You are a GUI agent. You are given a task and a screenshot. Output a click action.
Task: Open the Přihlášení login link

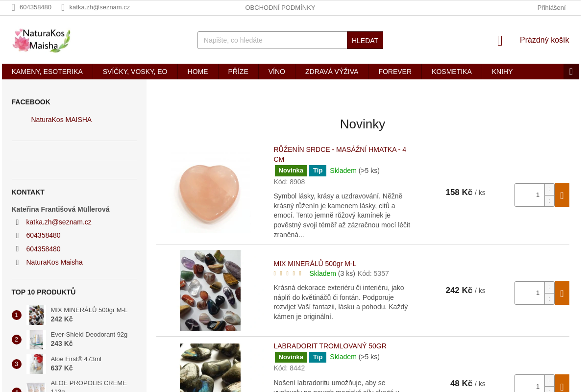(x=551, y=7)
